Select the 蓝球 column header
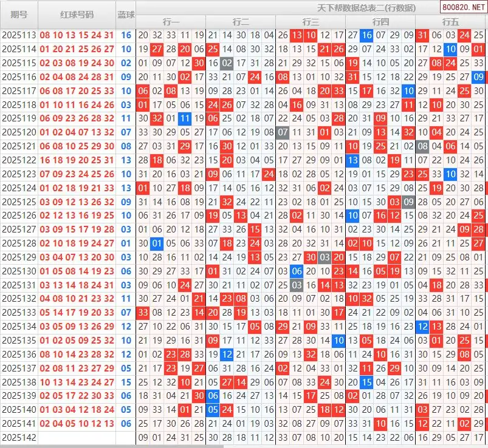The height and width of the screenshot is (448, 488). point(126,15)
